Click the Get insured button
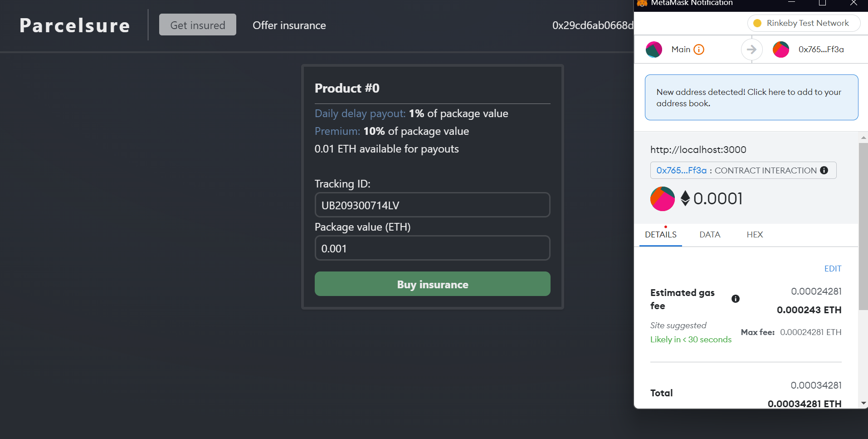Screen dimensions: 868x439 click(x=198, y=25)
